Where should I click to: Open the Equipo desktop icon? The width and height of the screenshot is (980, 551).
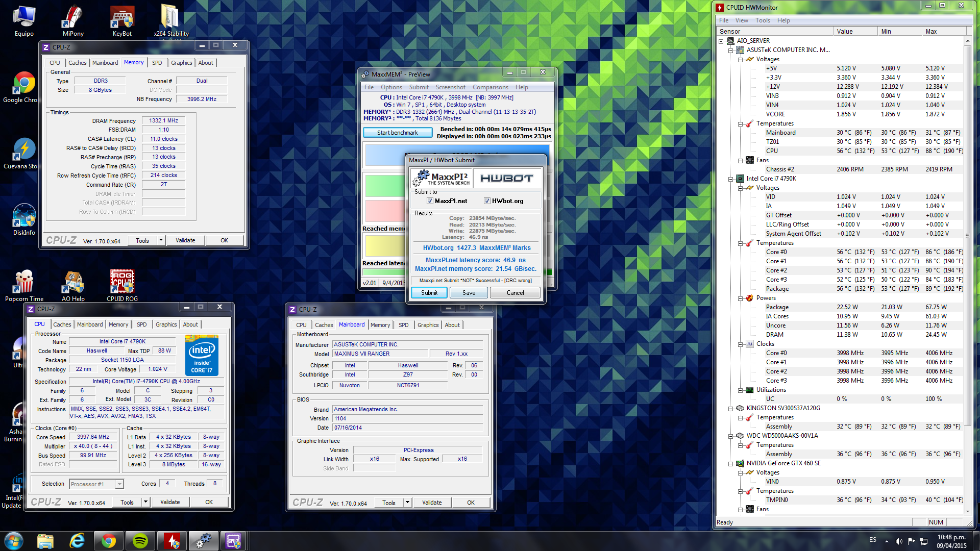(x=24, y=21)
